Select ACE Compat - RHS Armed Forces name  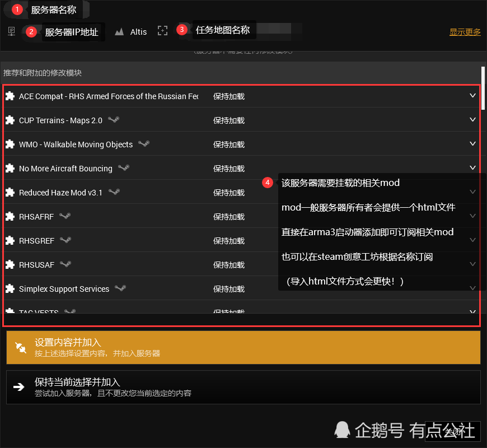(109, 96)
